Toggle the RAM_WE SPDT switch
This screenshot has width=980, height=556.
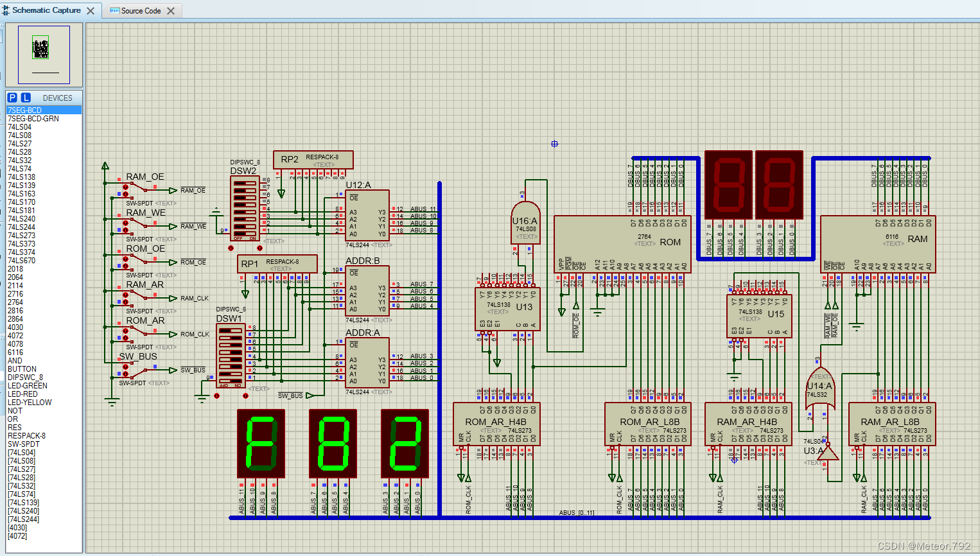(x=138, y=225)
